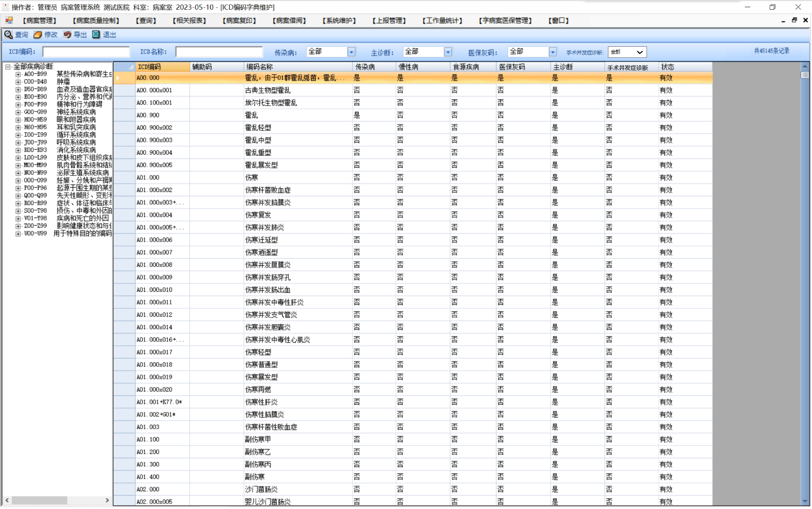This screenshot has width=812, height=509.
Task: Select 泌尿生殖系统疾病 in the tree
Action: [83, 173]
